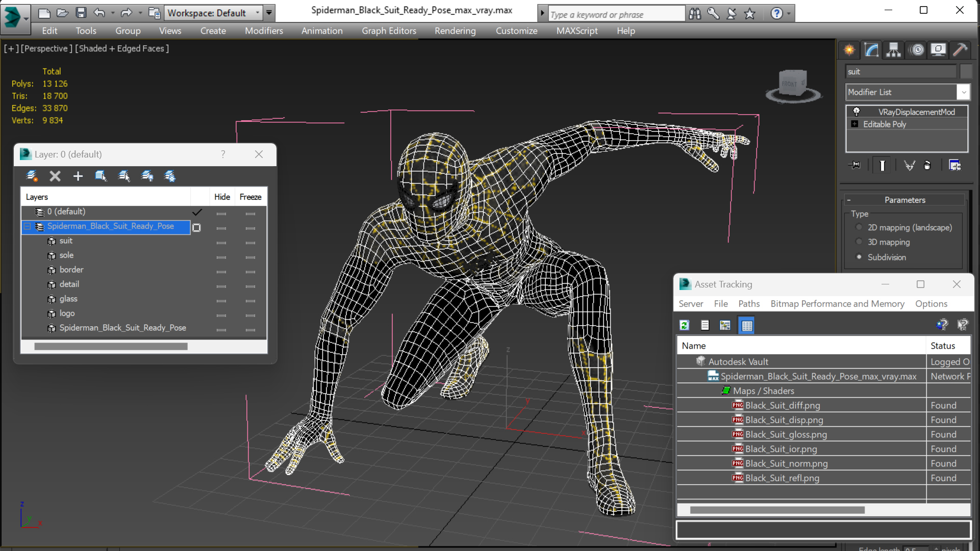Open Bitmap Performance and Memory menu
Image resolution: width=980 pixels, height=551 pixels.
click(x=837, y=303)
